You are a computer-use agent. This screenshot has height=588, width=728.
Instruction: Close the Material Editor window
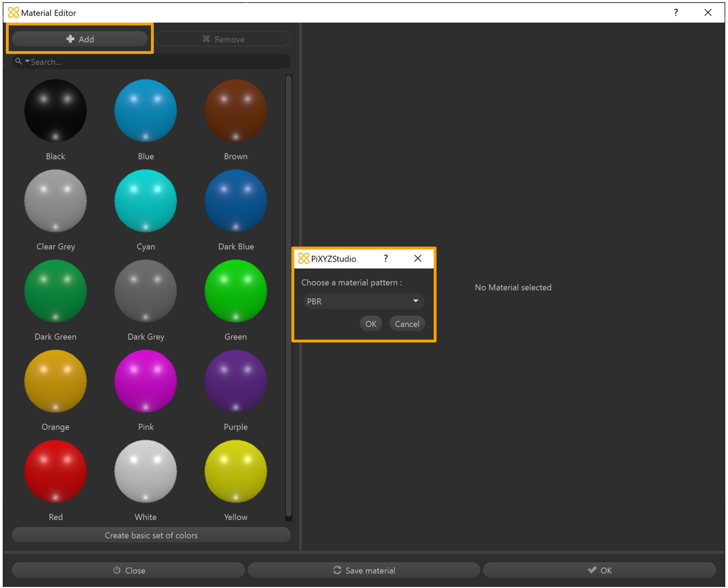[x=708, y=12]
